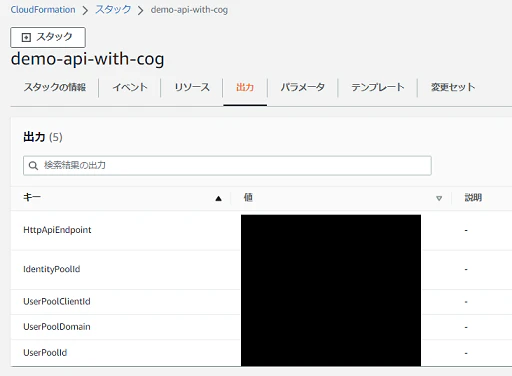512x376 pixels.
Task: Expand the スタック side panel button
Action: coord(48,37)
